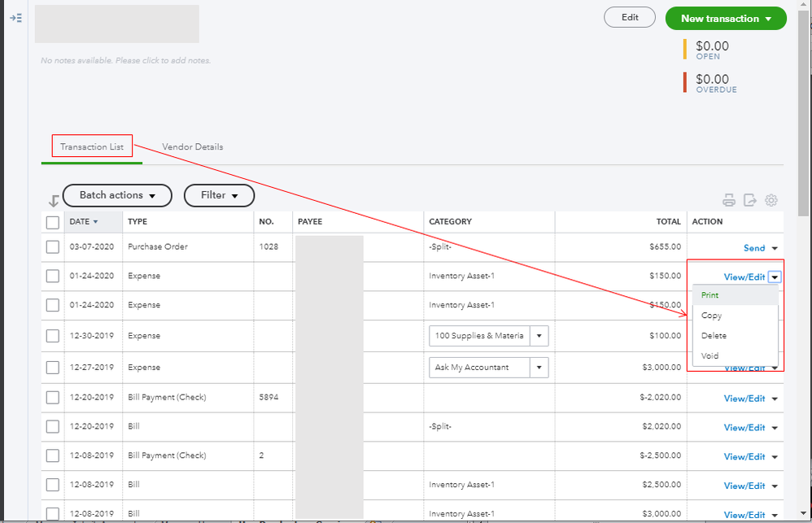Image resolution: width=812 pixels, height=523 pixels.
Task: Select checkbox for Bill Payment 5894 row
Action: [53, 398]
